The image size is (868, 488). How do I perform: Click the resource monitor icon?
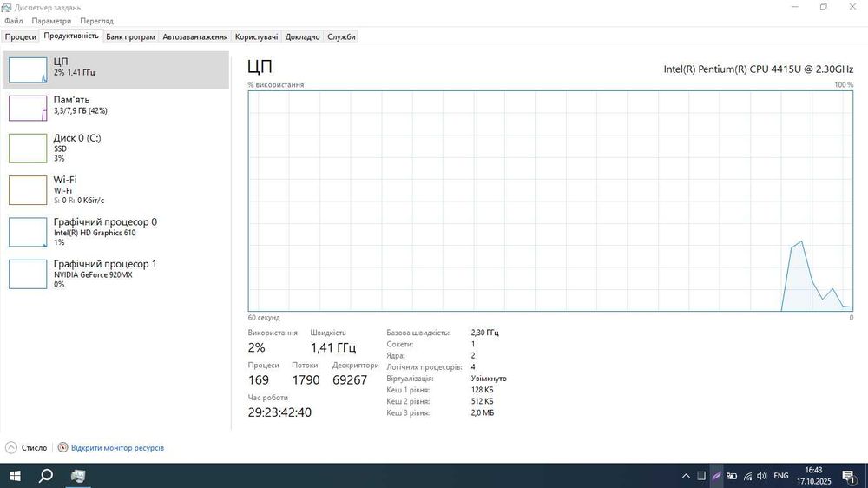click(x=63, y=447)
